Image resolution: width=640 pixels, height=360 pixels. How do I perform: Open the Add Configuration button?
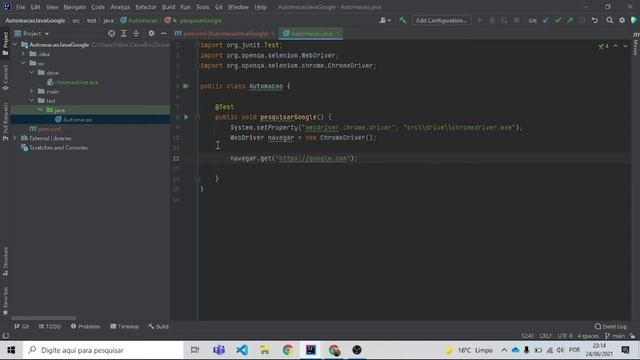pyautogui.click(x=441, y=20)
